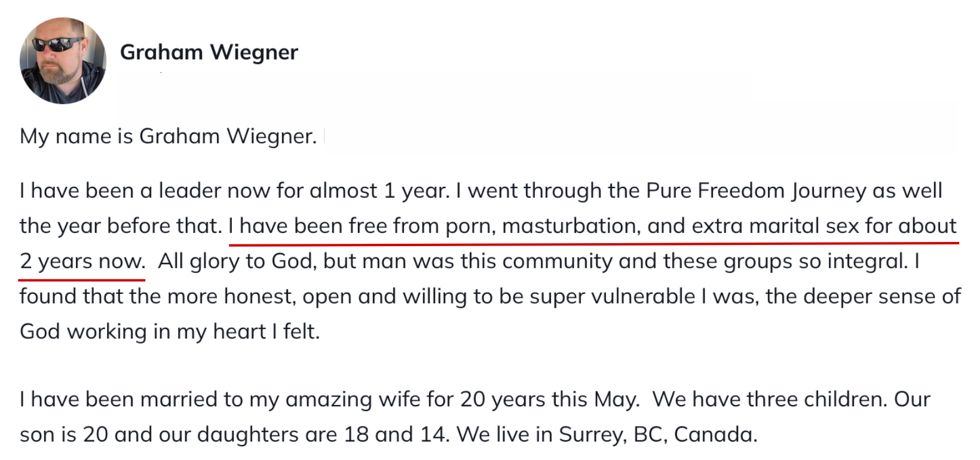980x460 pixels.
Task: Click the sentence "My name is Graham Wiegner."
Action: pyautogui.click(x=168, y=136)
